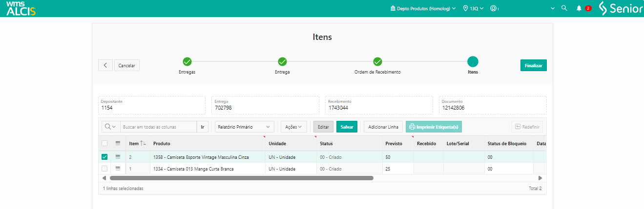Uncheck the checkbox for item 2 row
Image resolution: width=644 pixels, height=209 pixels.
click(x=104, y=157)
